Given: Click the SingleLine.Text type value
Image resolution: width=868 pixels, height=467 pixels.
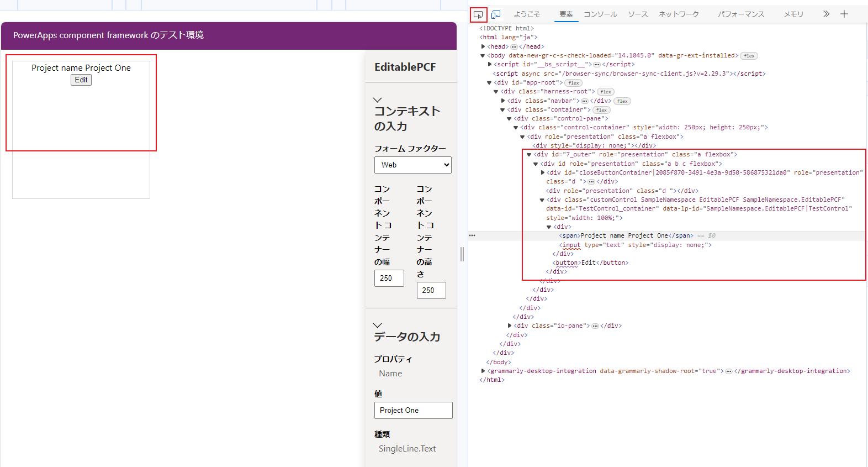Looking at the screenshot, I should click(x=407, y=449).
